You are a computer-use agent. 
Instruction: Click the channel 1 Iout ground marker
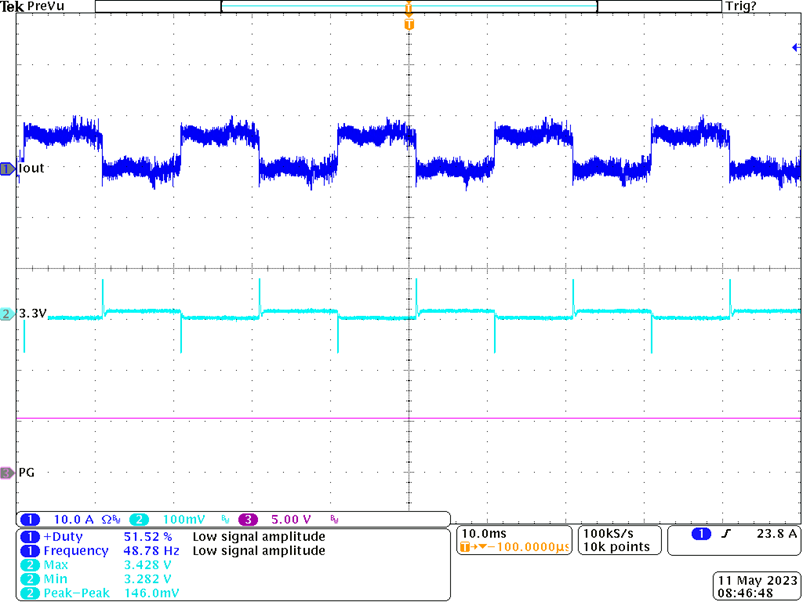pyautogui.click(x=8, y=169)
